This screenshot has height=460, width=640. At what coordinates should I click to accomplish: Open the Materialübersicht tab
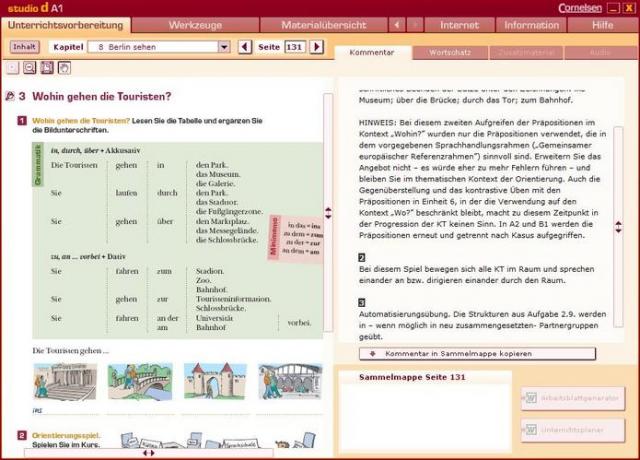pos(323,24)
